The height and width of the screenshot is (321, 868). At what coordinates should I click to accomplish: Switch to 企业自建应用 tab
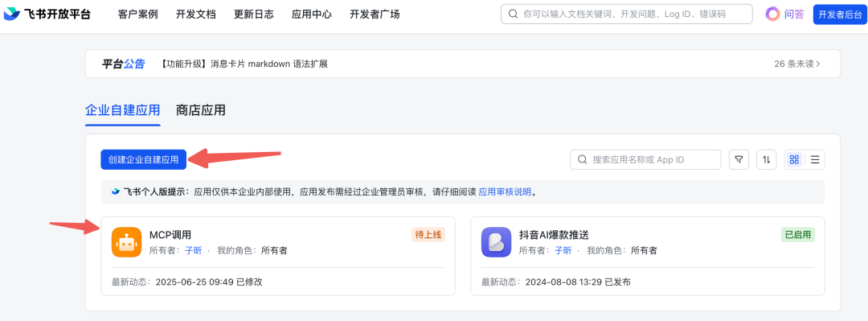click(x=122, y=109)
